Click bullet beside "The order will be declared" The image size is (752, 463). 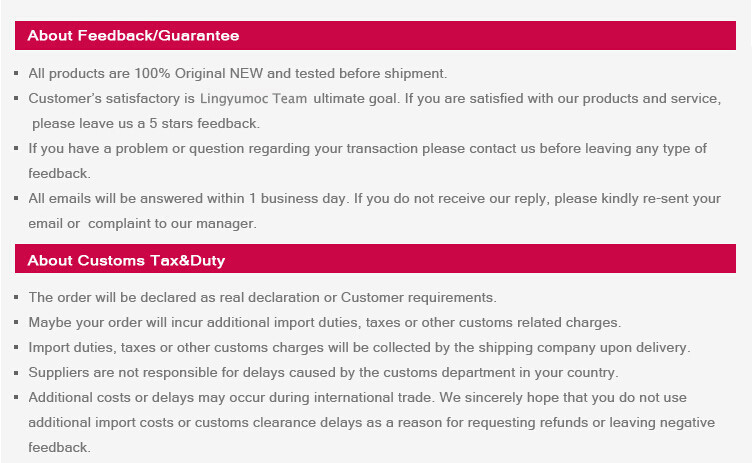[x=17, y=299]
